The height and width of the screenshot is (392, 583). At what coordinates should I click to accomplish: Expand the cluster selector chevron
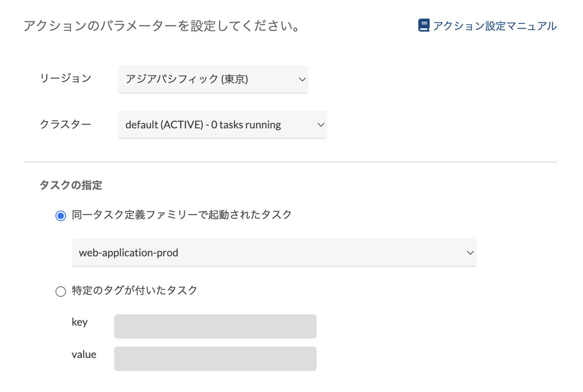pos(320,124)
